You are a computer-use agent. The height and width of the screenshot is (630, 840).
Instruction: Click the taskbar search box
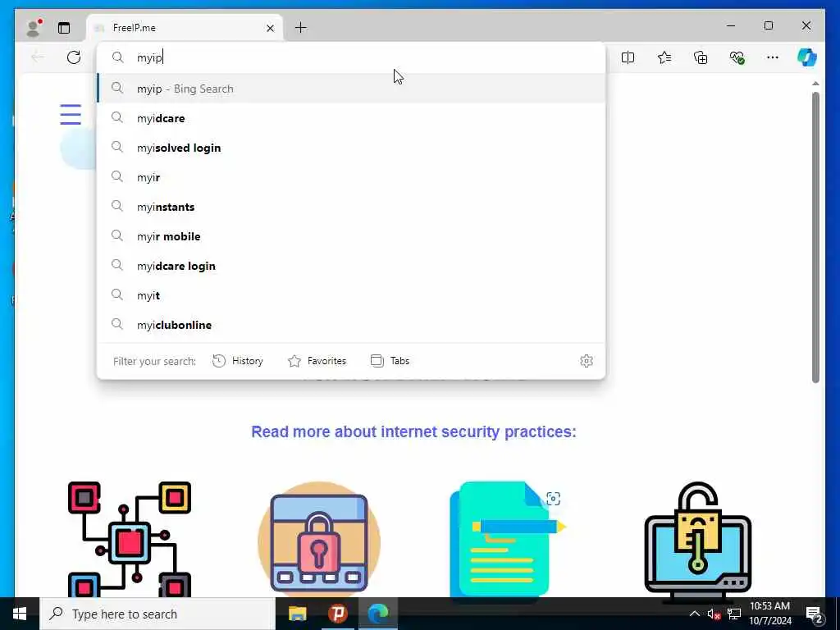coord(157,614)
